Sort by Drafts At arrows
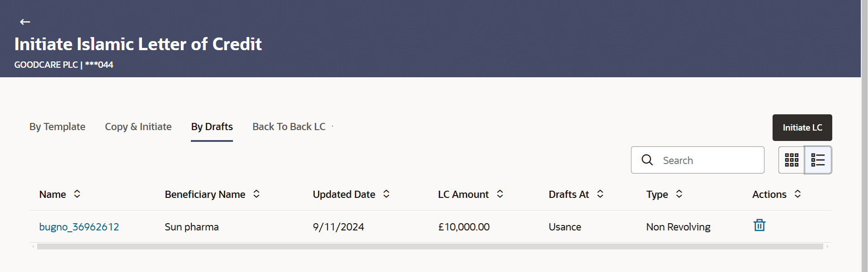This screenshot has height=272, width=868. point(600,194)
